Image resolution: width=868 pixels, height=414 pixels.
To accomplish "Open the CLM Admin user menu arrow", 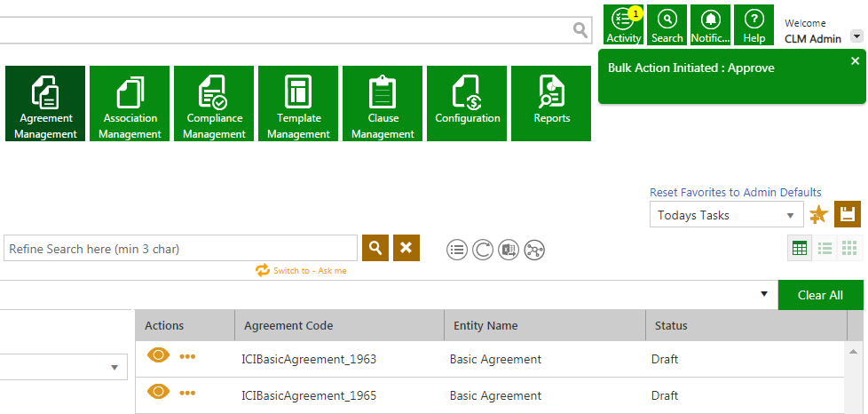I will (856, 36).
